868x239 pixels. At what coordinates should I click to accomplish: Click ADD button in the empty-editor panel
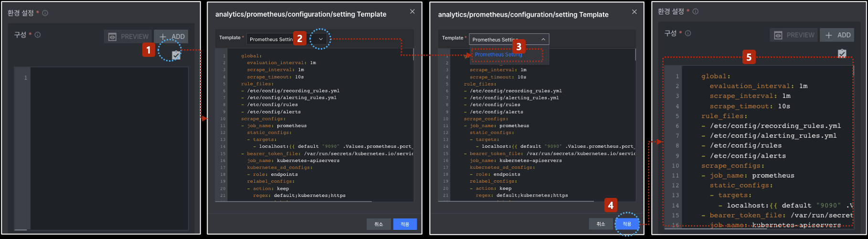point(171,36)
